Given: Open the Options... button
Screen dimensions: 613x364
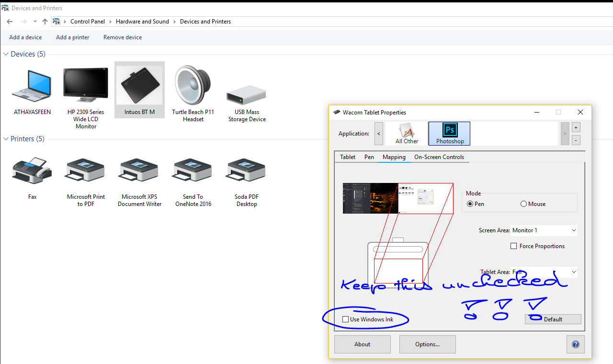Looking at the screenshot, I should (x=428, y=344).
